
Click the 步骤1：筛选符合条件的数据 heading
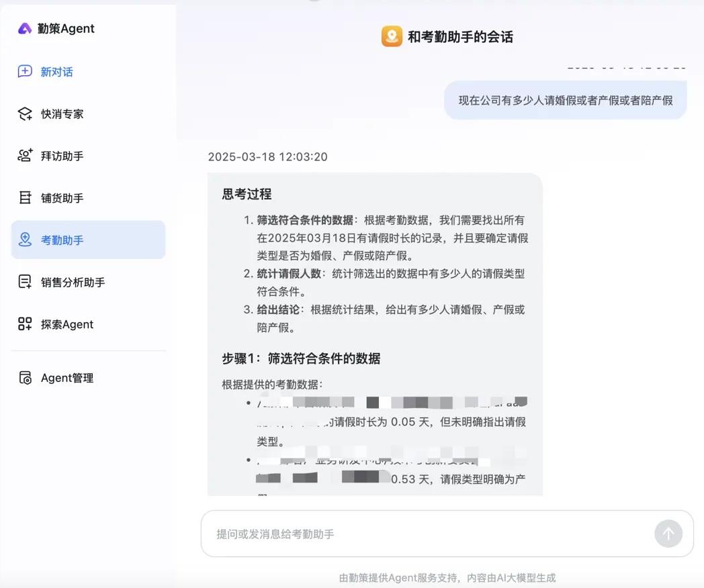[x=301, y=358]
